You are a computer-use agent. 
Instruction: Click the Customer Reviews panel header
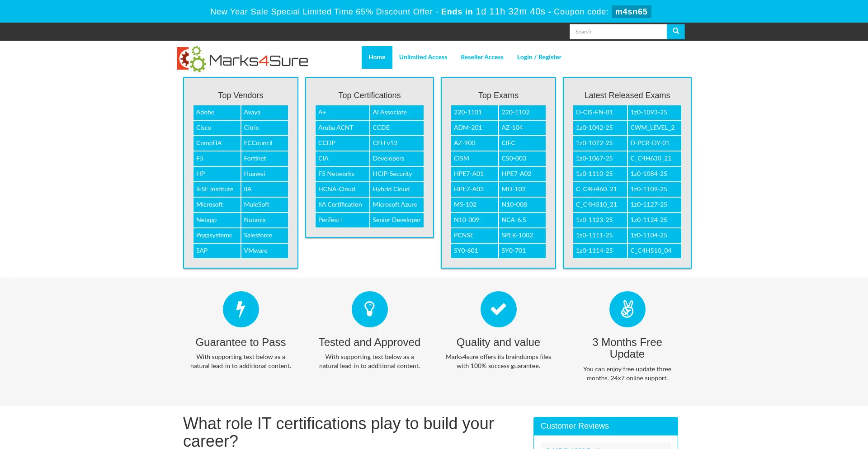605,426
